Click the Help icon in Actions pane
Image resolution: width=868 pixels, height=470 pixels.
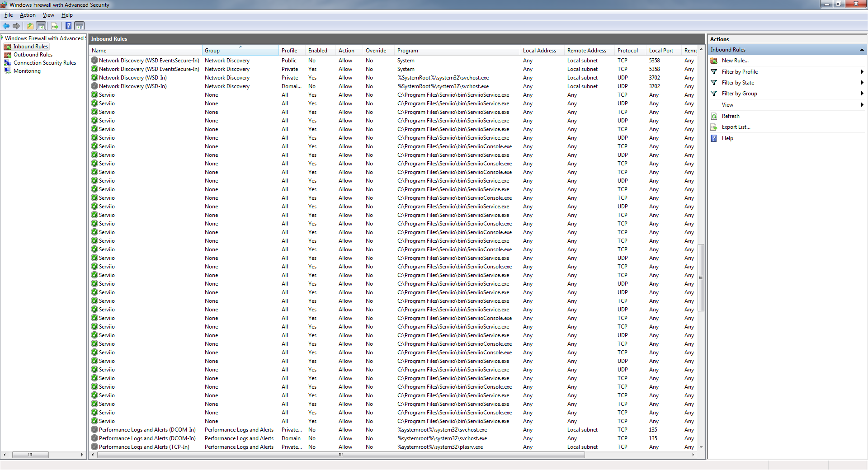(x=714, y=138)
